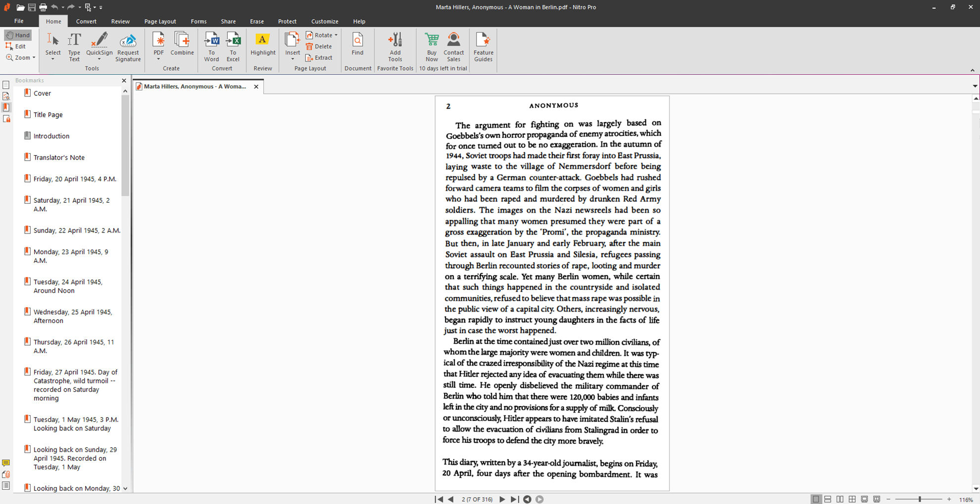980x504 pixels.
Task: Close the A Woman in Berlin document tab
Action: (256, 87)
